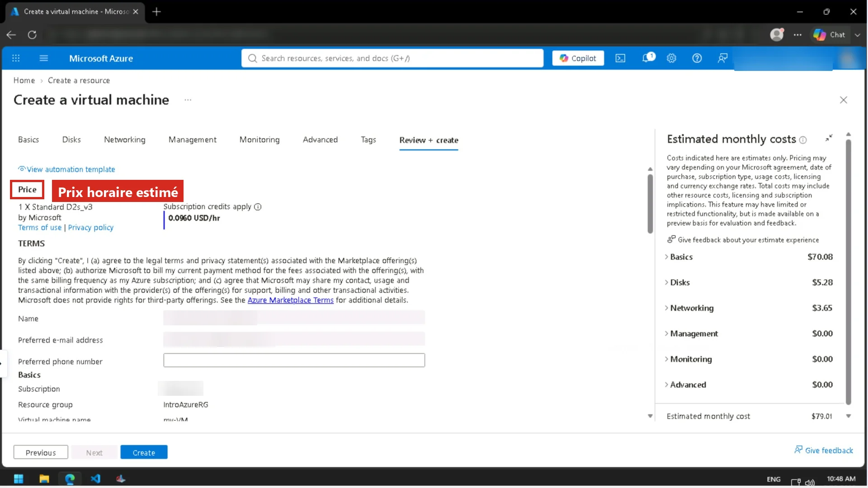Close the Create a virtual machine blade
This screenshot has height=488, width=868.
click(844, 100)
